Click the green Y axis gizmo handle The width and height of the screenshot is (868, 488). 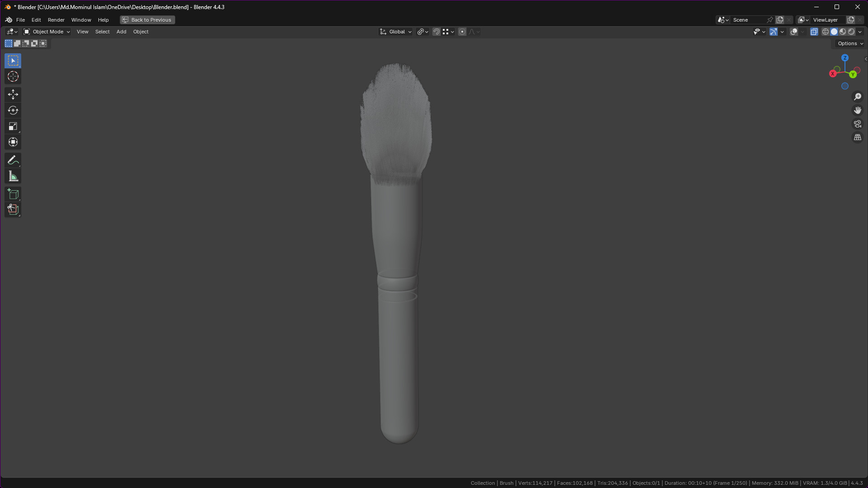pos(853,75)
